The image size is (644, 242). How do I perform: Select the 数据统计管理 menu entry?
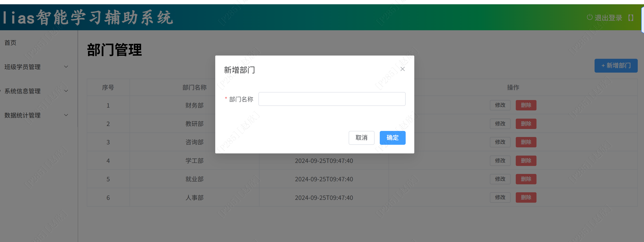22,115
